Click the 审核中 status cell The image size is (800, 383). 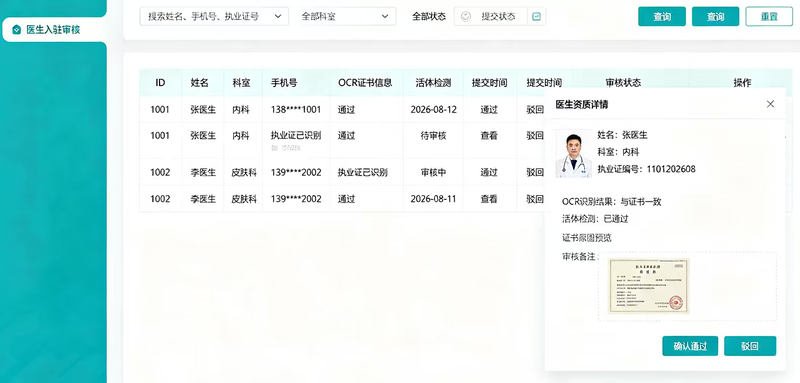coord(434,172)
